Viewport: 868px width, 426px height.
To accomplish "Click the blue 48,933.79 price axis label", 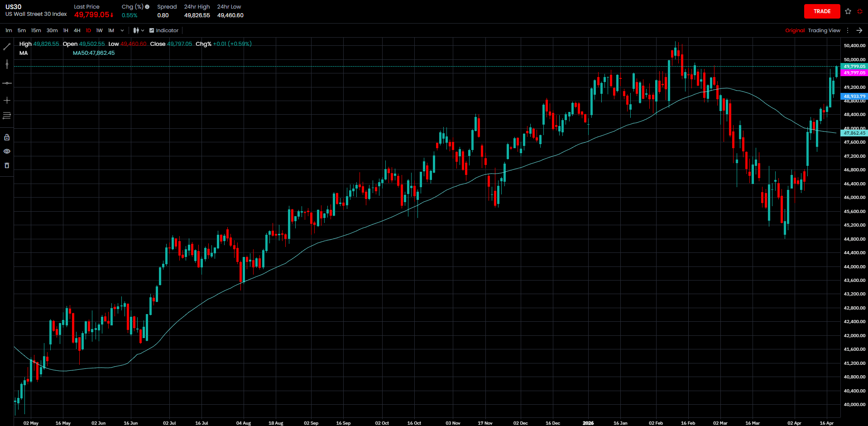I will coord(854,97).
